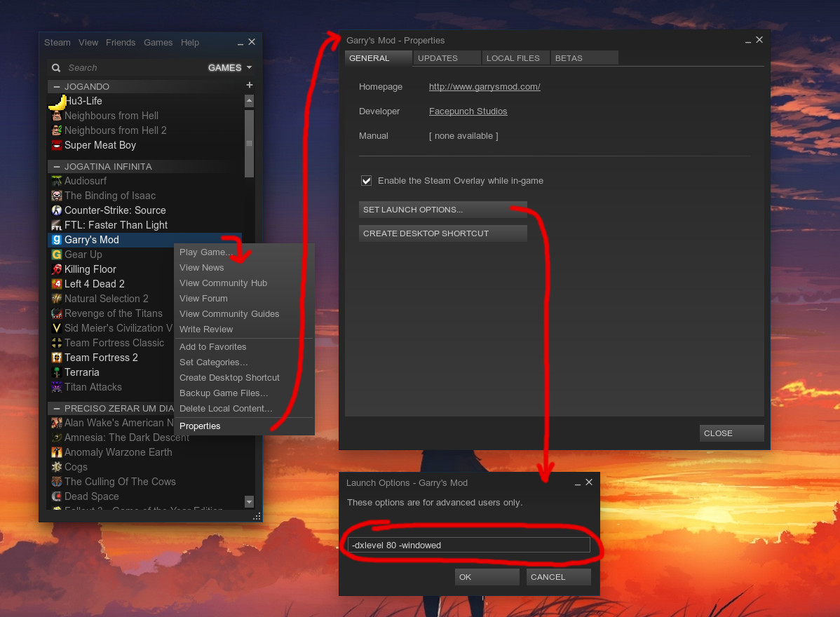This screenshot has height=617, width=840.
Task: Open the Help menu
Action: (189, 42)
